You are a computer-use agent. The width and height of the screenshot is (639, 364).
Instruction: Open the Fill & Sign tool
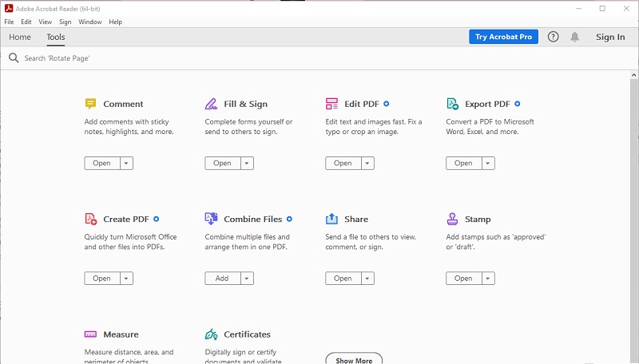tap(223, 164)
